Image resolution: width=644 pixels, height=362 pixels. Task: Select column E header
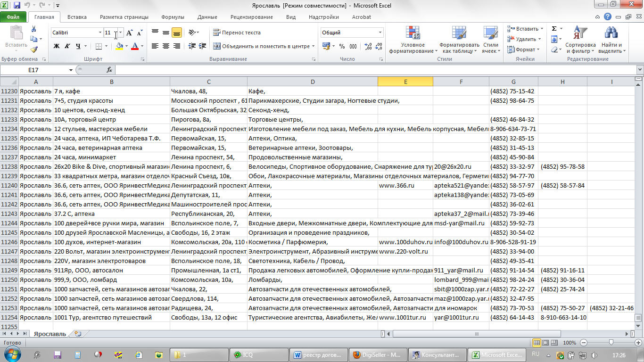pos(405,82)
